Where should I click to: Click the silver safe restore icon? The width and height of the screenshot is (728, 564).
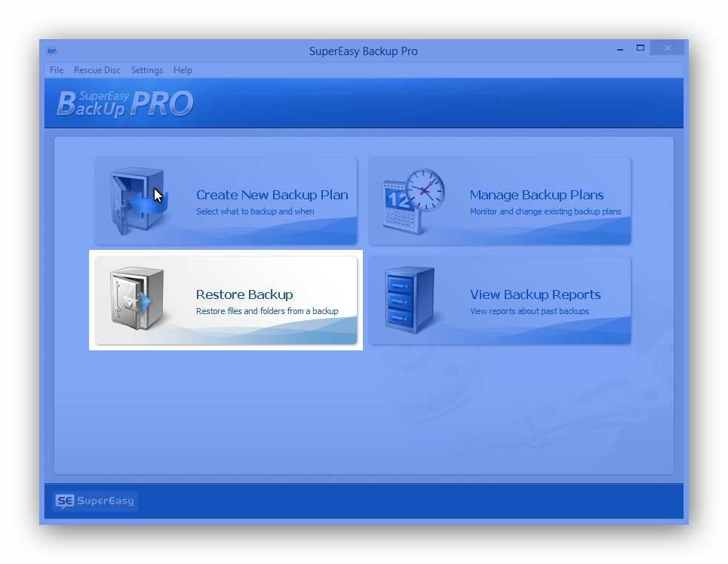pos(137,299)
